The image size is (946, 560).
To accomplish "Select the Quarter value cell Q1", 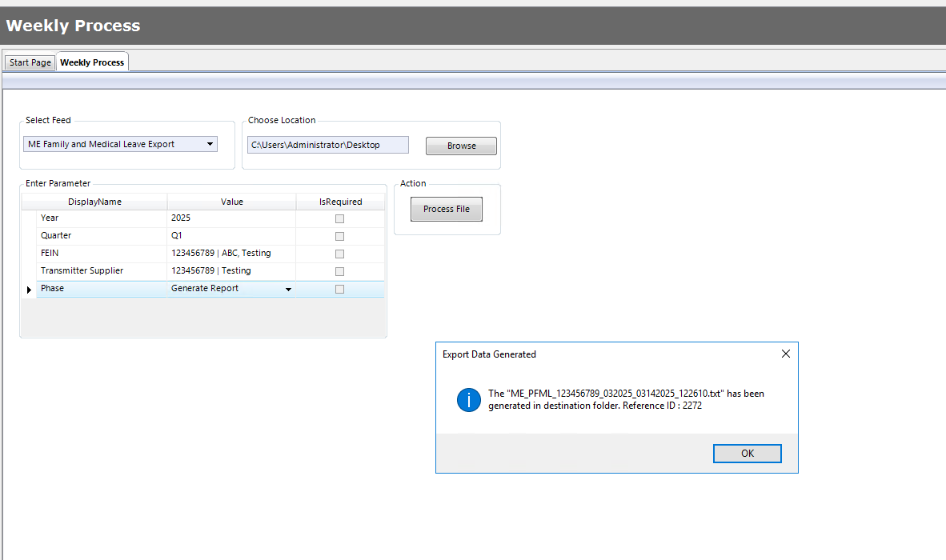I will pos(231,236).
